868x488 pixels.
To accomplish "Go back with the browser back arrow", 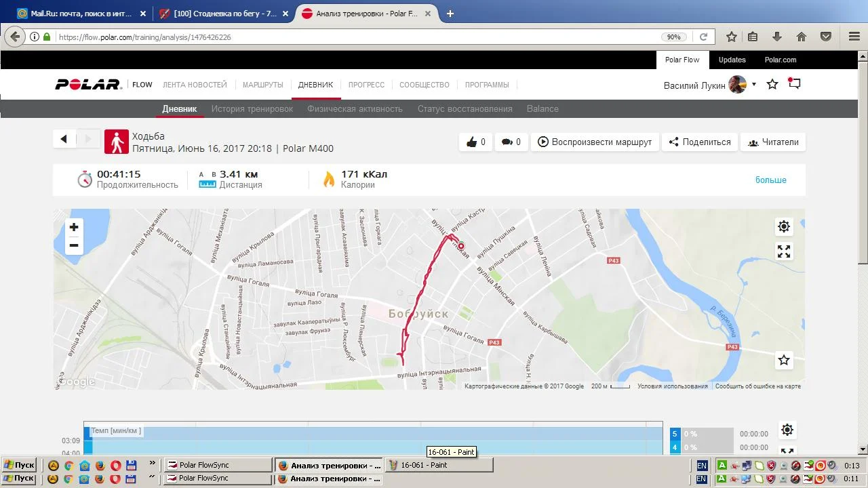I will click(x=15, y=37).
